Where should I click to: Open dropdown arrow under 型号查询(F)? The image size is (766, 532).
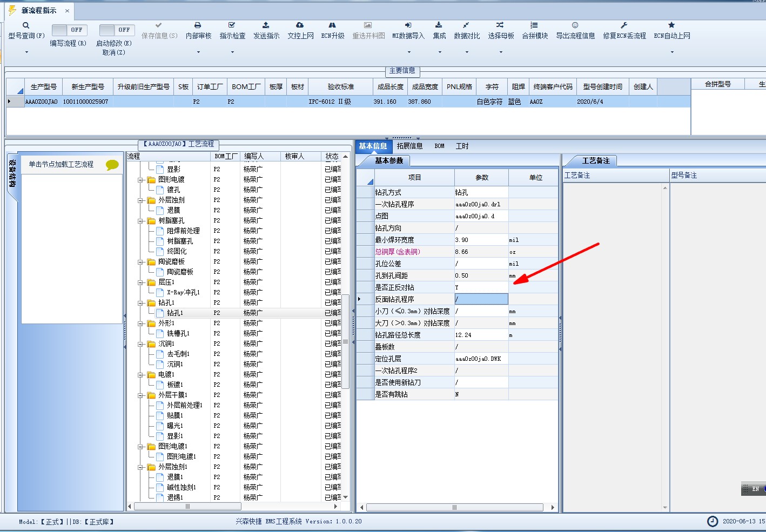(x=26, y=52)
